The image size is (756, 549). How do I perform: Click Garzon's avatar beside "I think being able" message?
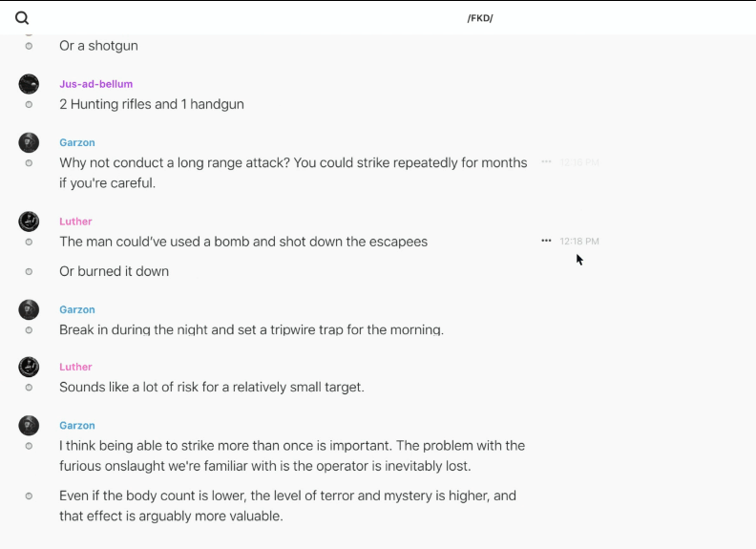[x=29, y=426]
